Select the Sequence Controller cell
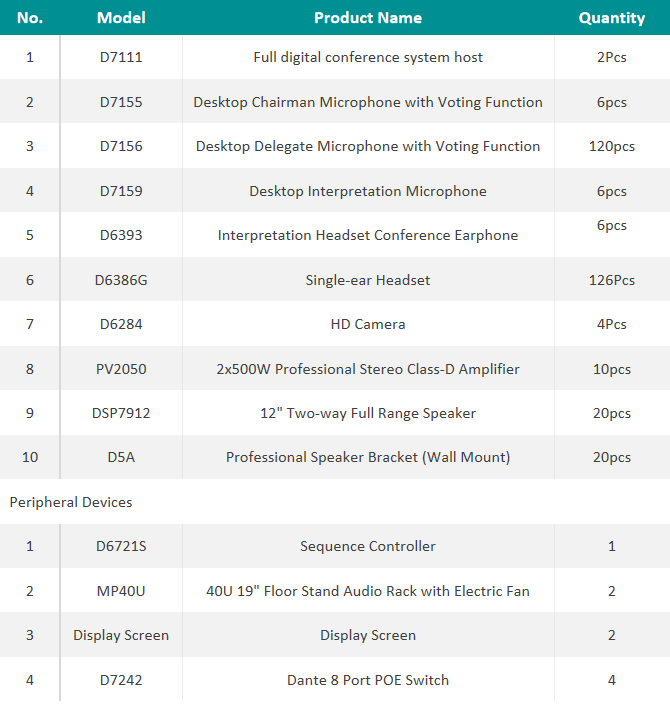This screenshot has height=704, width=670. point(368,546)
